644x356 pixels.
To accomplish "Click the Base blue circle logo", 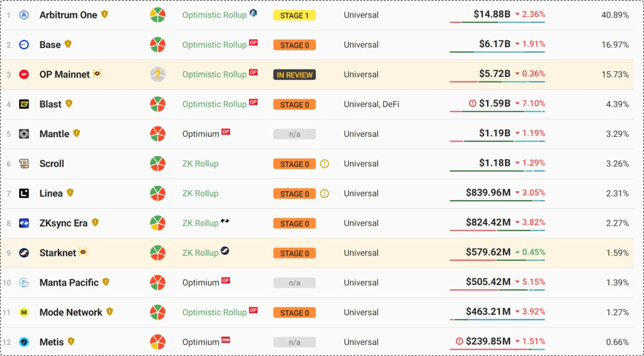I will pos(24,45).
